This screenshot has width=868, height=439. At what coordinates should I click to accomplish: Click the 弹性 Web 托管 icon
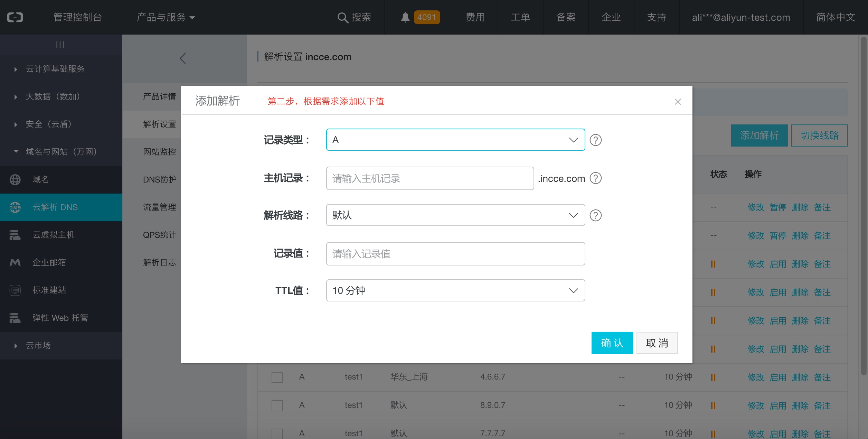(x=15, y=318)
